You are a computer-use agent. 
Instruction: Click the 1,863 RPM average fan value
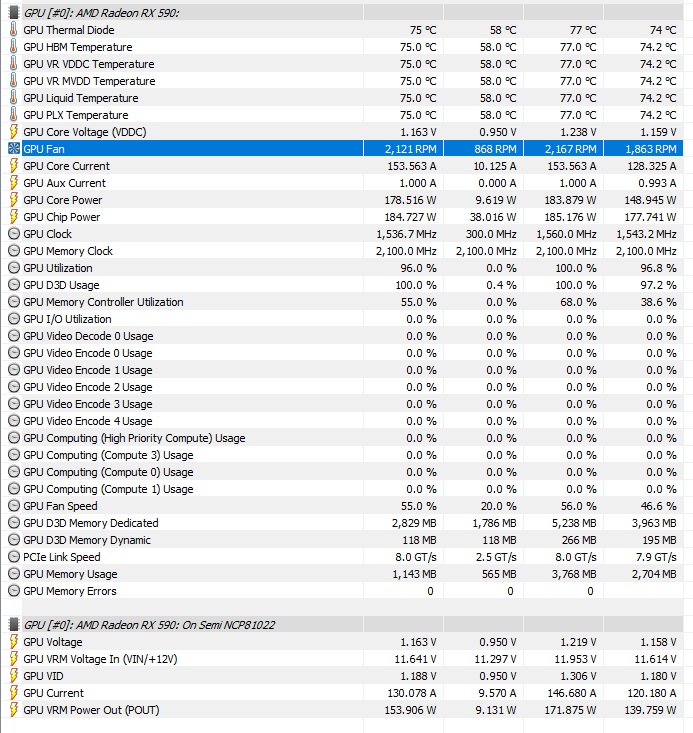click(651, 149)
